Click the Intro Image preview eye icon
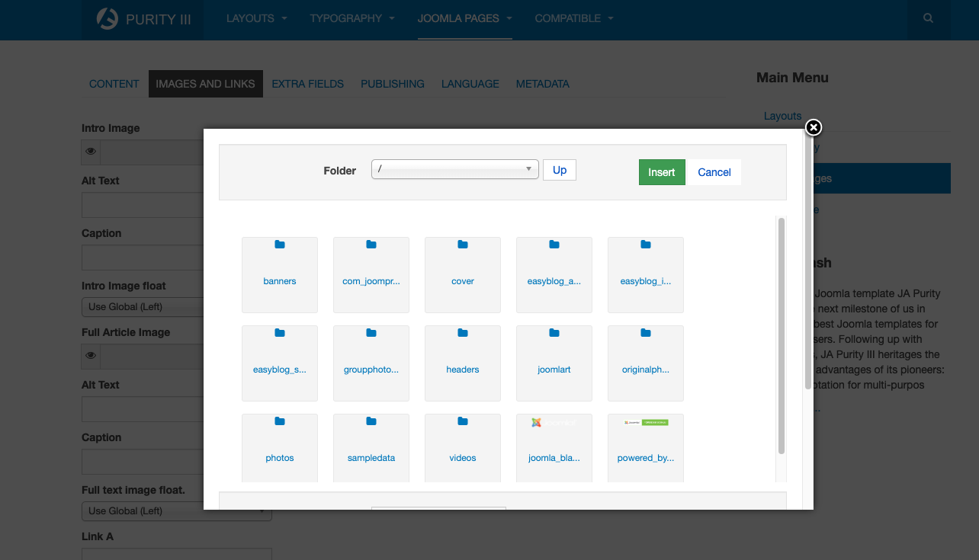This screenshot has height=560, width=979. 91,152
